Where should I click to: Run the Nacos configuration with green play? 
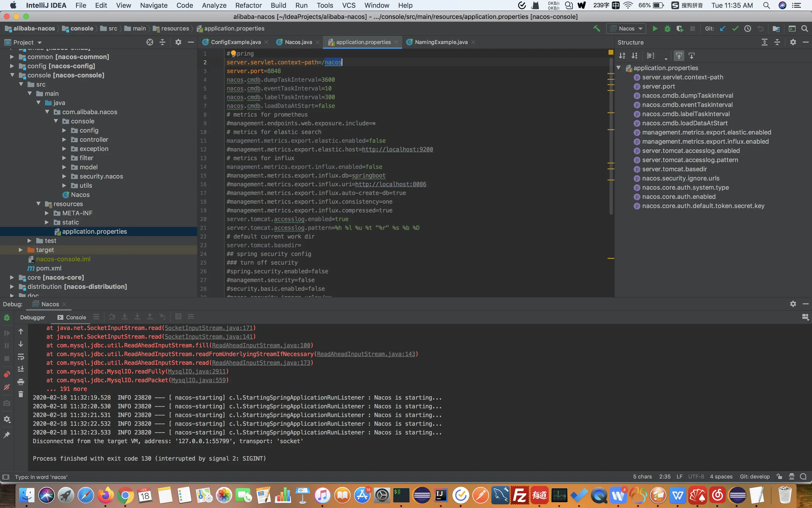click(x=655, y=28)
